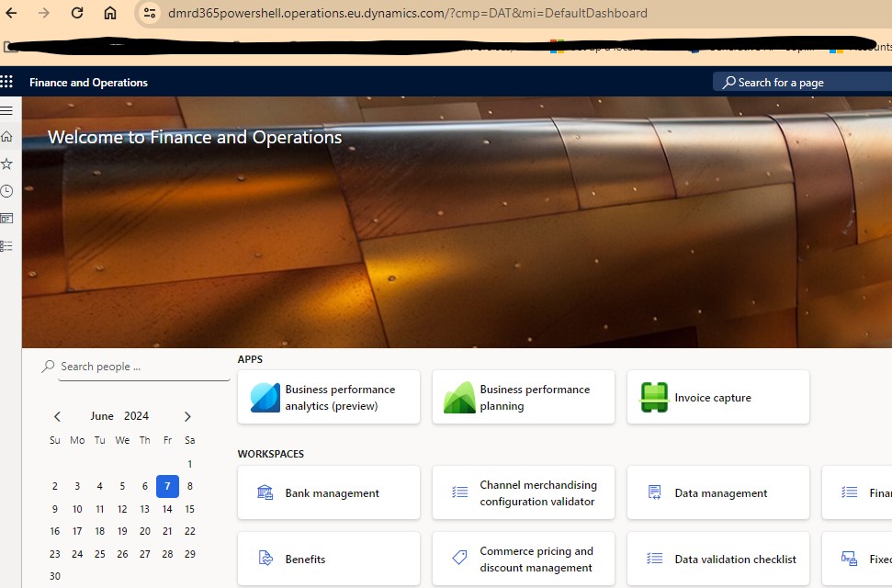Click Channel merchandising configuration validator tile icon

(x=459, y=492)
